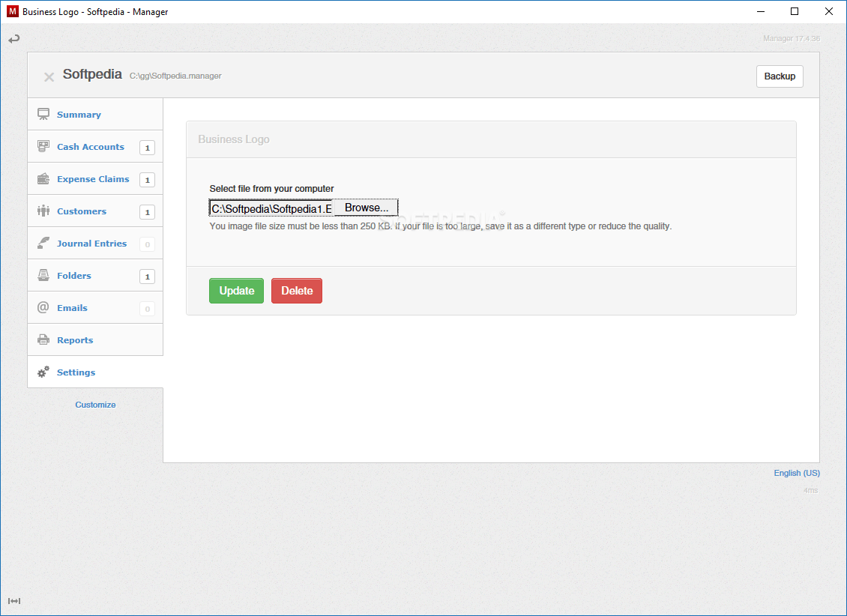Select the Settings tab

[95, 372]
